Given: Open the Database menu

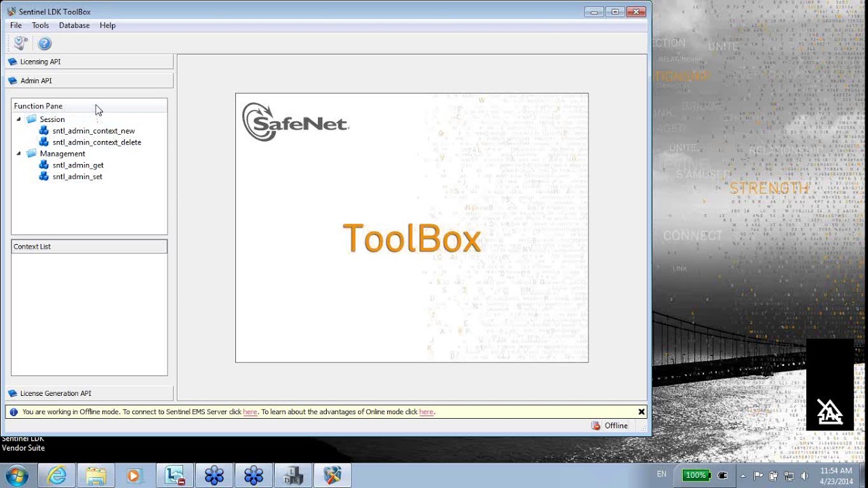Looking at the screenshot, I should click(74, 25).
